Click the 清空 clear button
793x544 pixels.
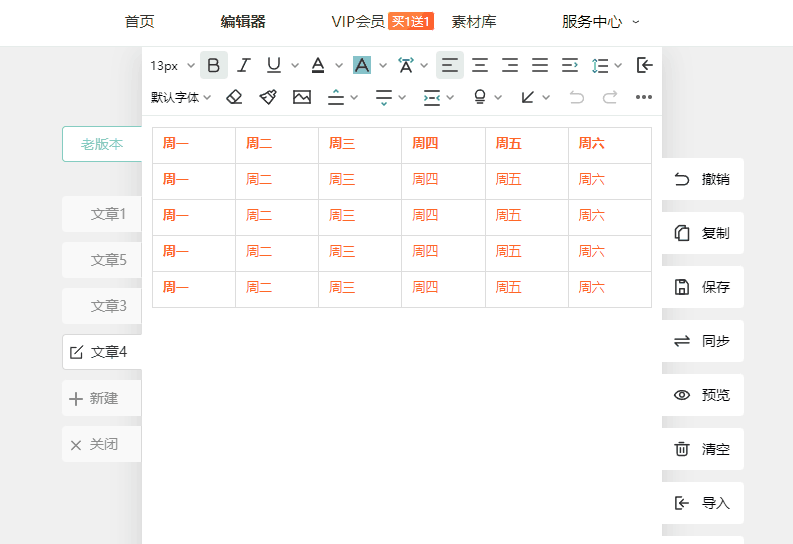702,449
